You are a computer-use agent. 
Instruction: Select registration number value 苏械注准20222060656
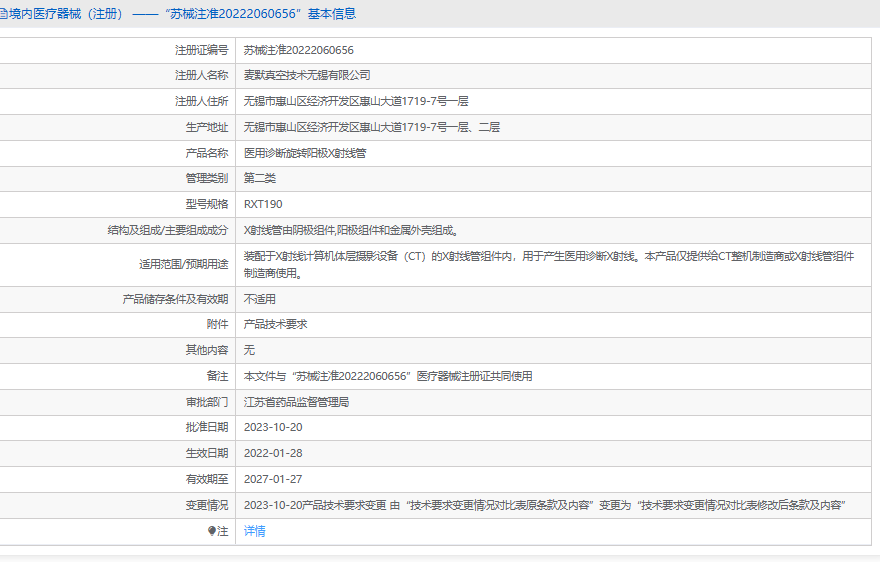tap(299, 51)
